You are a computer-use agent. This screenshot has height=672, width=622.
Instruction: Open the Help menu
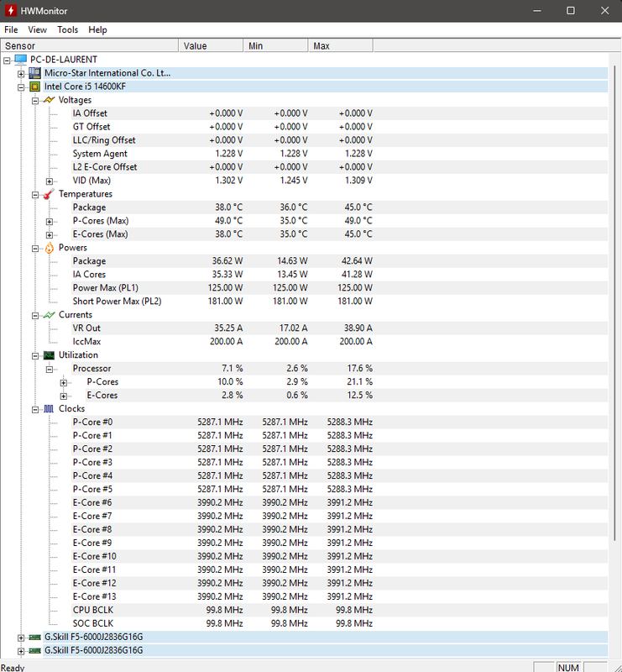[97, 29]
